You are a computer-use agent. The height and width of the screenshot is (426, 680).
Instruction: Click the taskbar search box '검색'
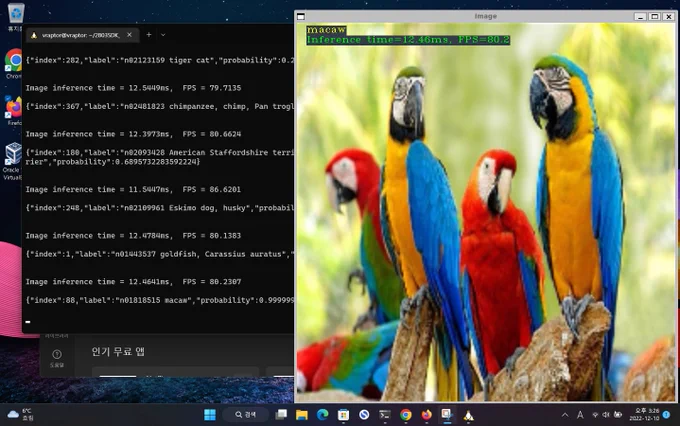tap(246, 415)
